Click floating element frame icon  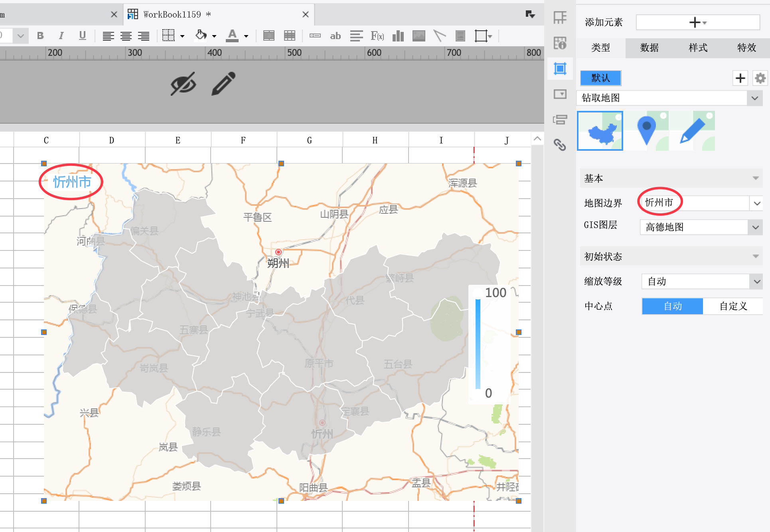[481, 36]
